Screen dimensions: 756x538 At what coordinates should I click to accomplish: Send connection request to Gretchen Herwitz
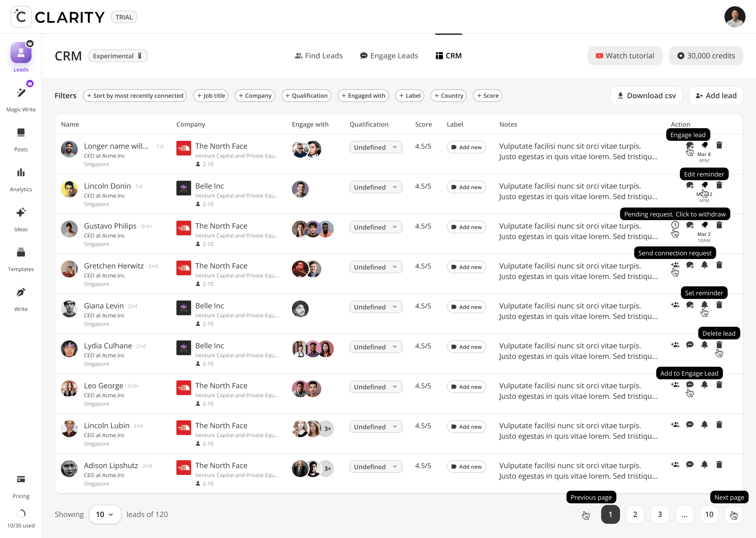[675, 265]
